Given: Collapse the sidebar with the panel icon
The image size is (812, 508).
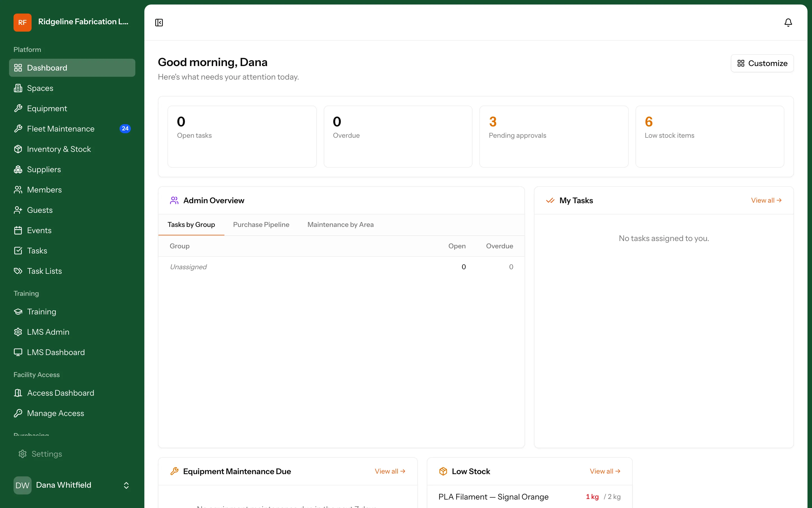Looking at the screenshot, I should coord(159,23).
